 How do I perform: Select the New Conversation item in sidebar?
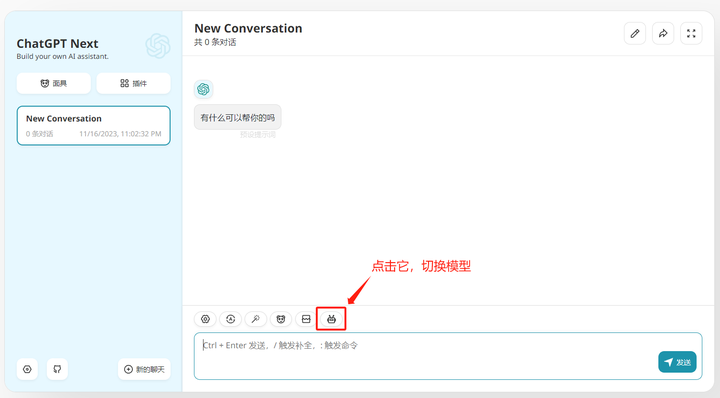[94, 126]
